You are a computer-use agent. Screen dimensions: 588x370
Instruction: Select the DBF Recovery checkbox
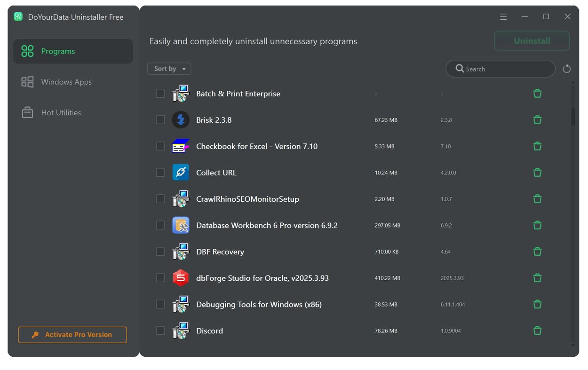pos(160,252)
